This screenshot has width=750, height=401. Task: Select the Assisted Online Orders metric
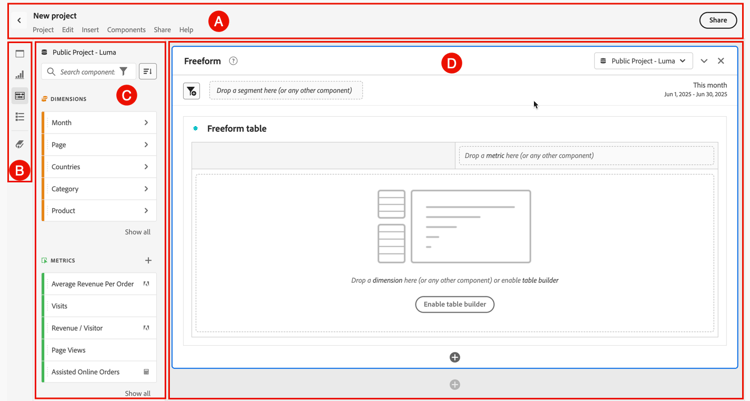(x=99, y=372)
